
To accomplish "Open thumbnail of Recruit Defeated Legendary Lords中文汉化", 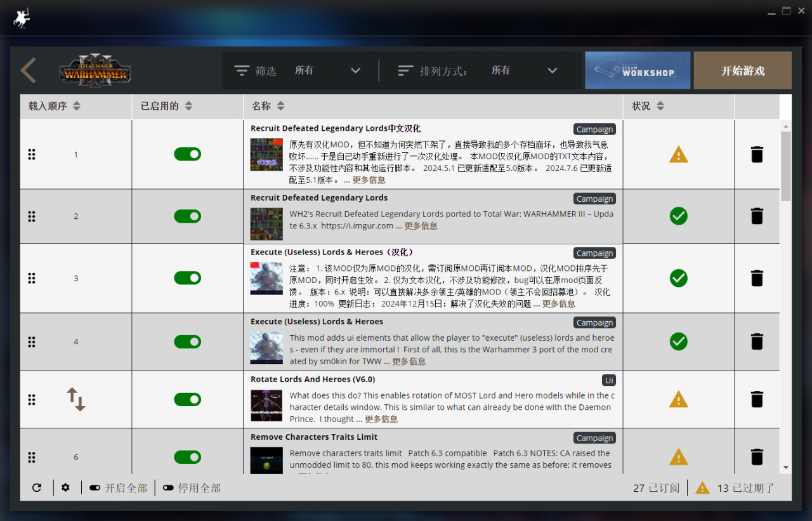I will pos(266,155).
